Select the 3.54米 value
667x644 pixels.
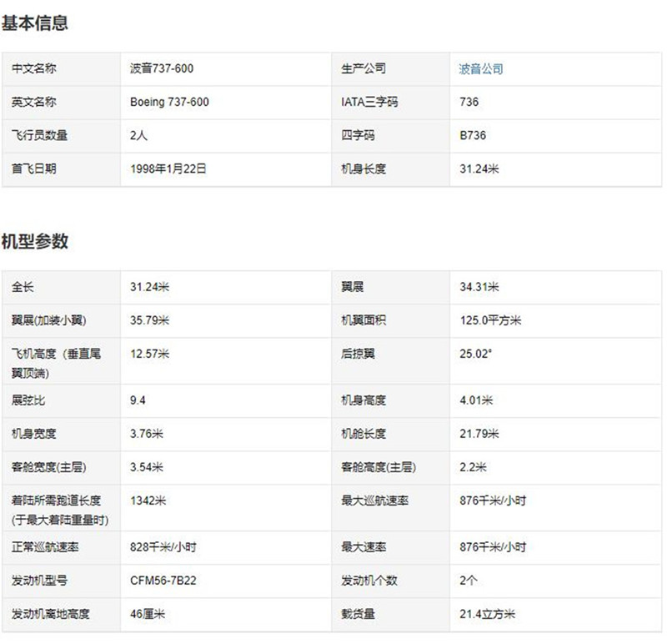147,467
